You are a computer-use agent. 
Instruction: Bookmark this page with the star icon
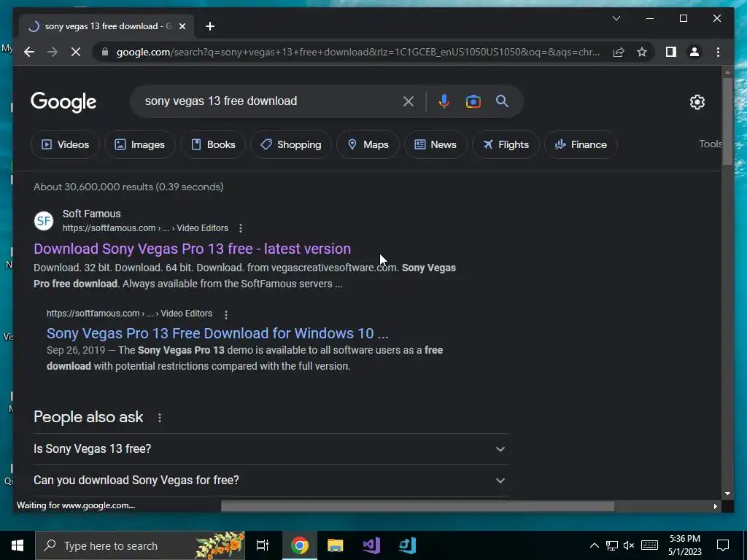[642, 52]
